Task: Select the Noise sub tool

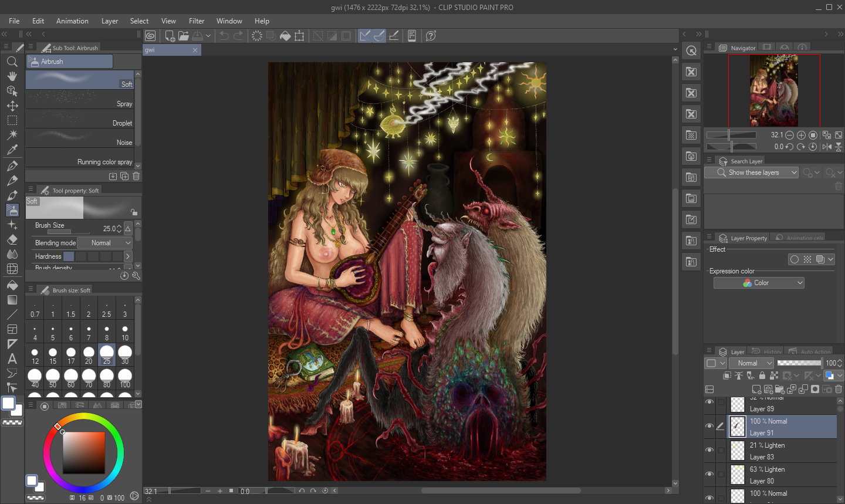Action: (80, 138)
